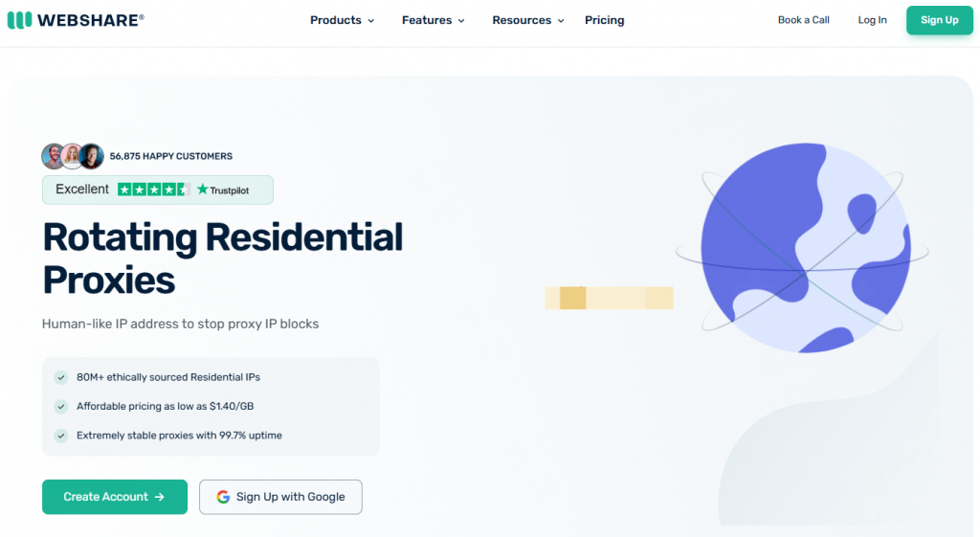Click checkmark beside 99.7% uptime line
This screenshot has height=537, width=980.
click(61, 436)
